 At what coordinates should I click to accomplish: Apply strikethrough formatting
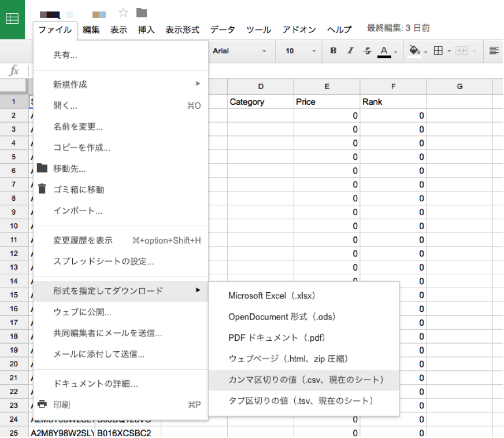click(x=367, y=51)
